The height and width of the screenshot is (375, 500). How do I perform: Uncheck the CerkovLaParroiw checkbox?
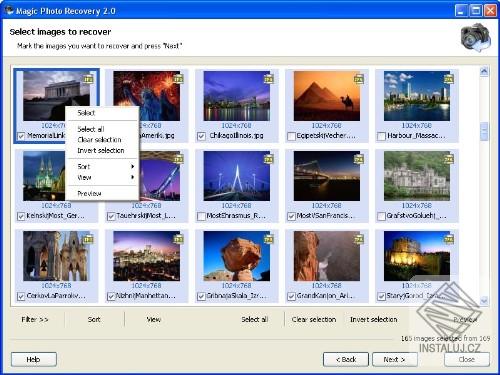(21, 296)
